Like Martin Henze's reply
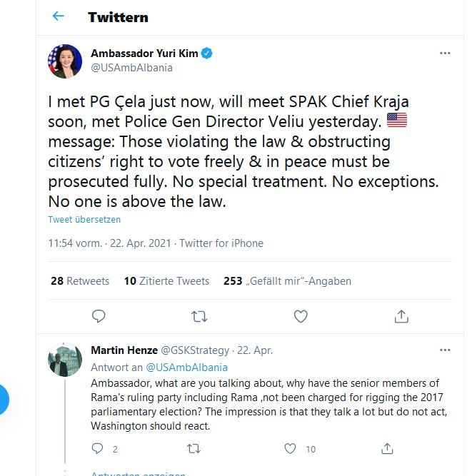This screenshot has width=472, height=476. (290, 449)
